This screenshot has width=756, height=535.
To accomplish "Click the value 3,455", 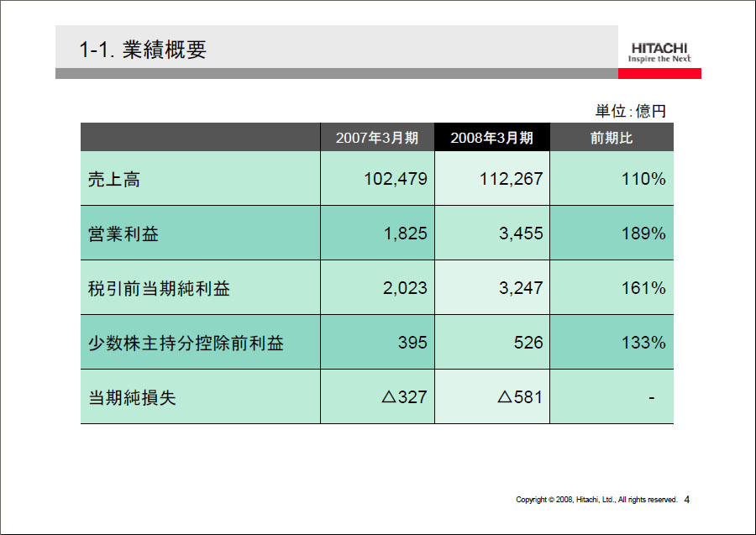I will tap(521, 233).
